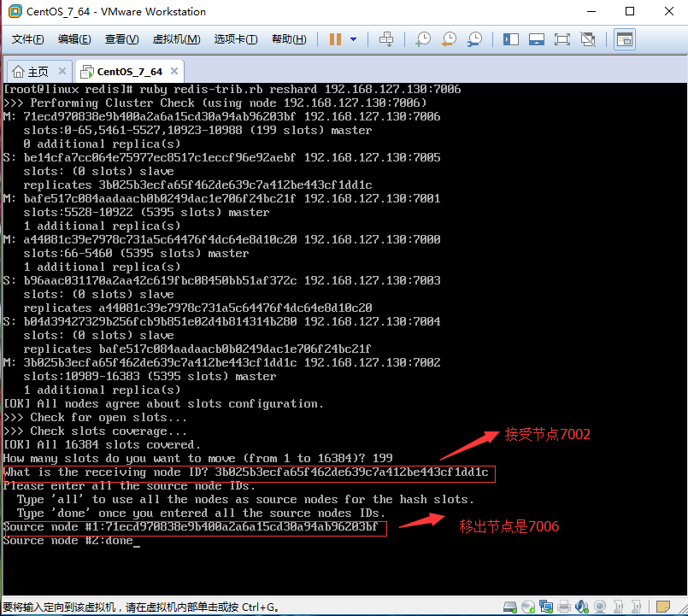Click the sound card status icon
The image size is (688, 616).
[x=581, y=607]
